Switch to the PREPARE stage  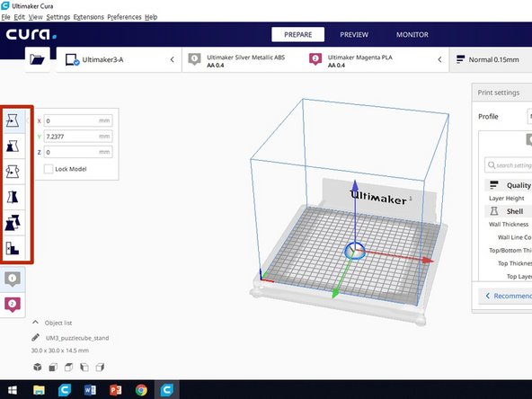click(297, 35)
